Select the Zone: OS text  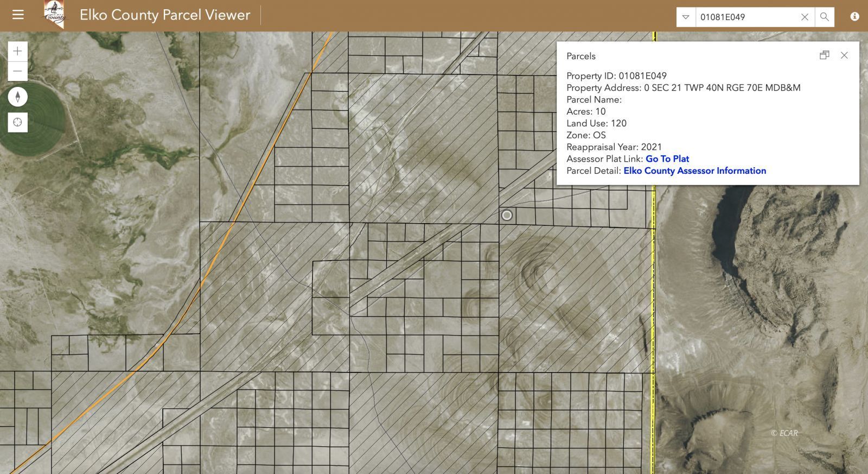point(586,135)
